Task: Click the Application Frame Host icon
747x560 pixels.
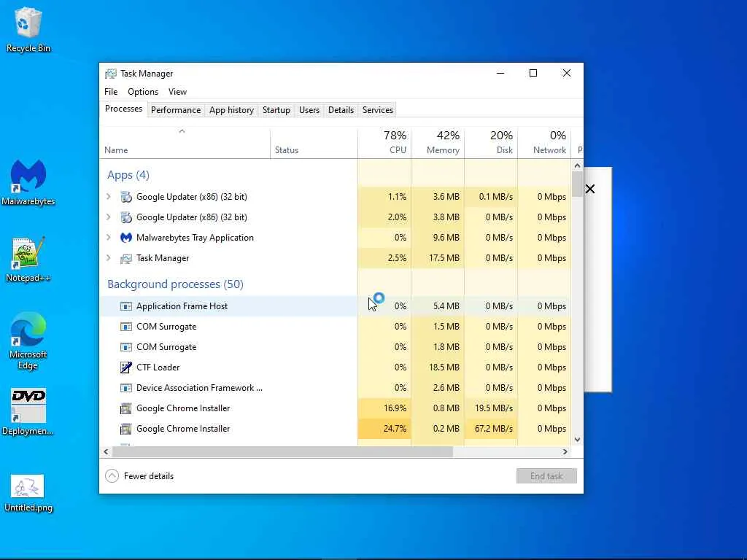Action: coord(125,306)
